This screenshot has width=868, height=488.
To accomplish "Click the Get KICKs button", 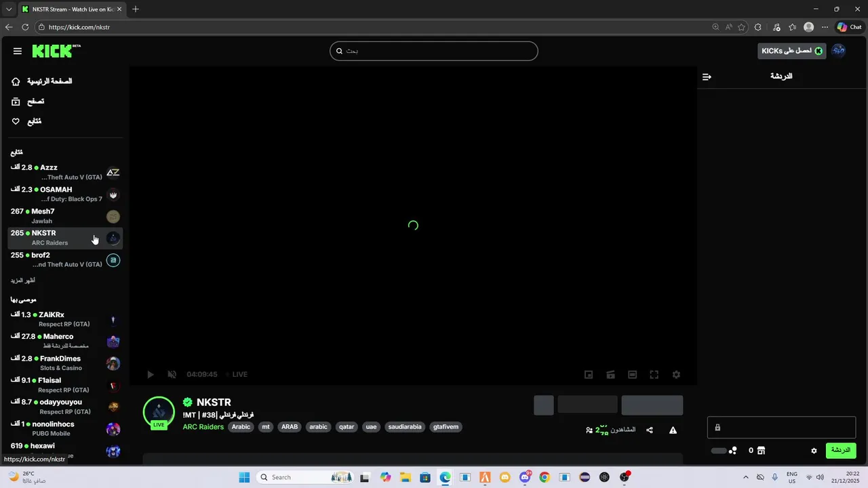I will click(x=791, y=51).
